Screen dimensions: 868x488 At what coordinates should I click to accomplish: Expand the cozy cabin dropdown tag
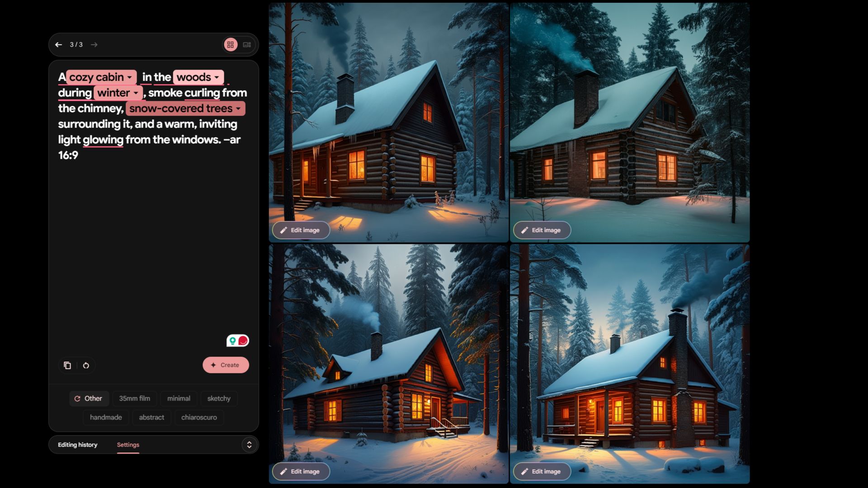pyautogui.click(x=131, y=77)
